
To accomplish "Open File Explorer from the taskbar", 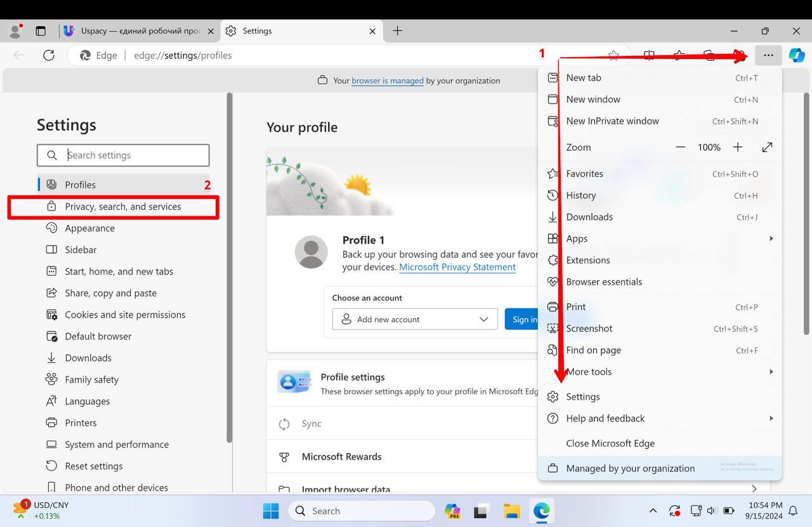I will 511,511.
